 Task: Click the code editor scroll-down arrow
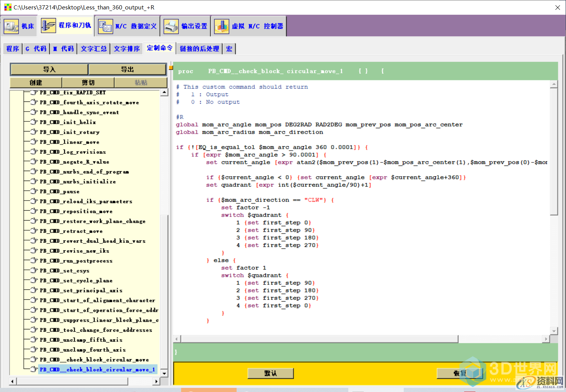(x=554, y=331)
